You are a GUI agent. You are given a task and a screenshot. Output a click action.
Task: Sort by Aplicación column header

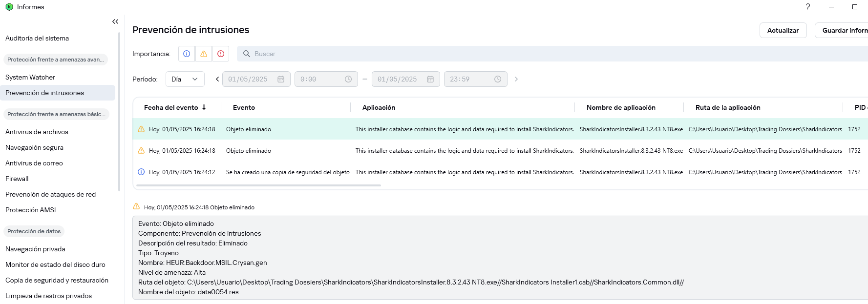click(x=379, y=107)
